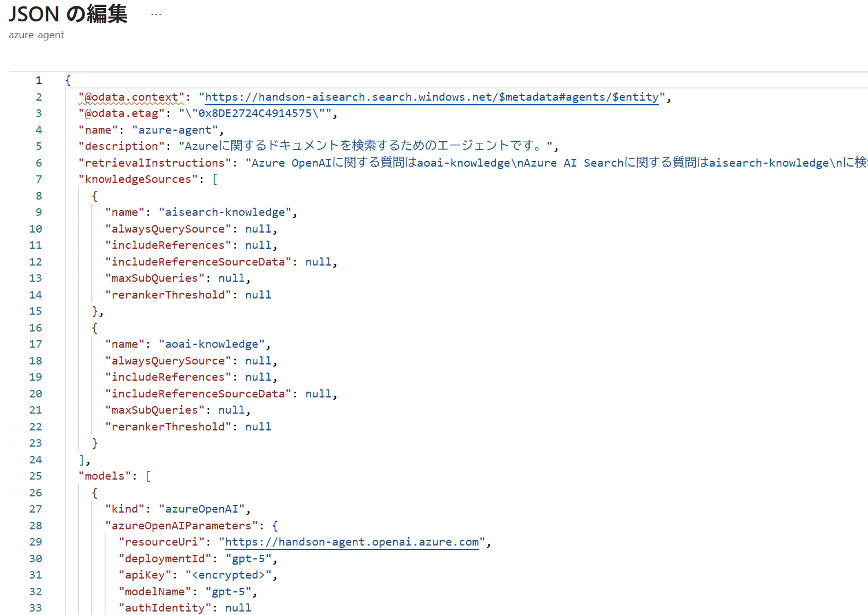Click the "@odata.etag" key
The width and height of the screenshot is (868, 615).
[x=122, y=113]
